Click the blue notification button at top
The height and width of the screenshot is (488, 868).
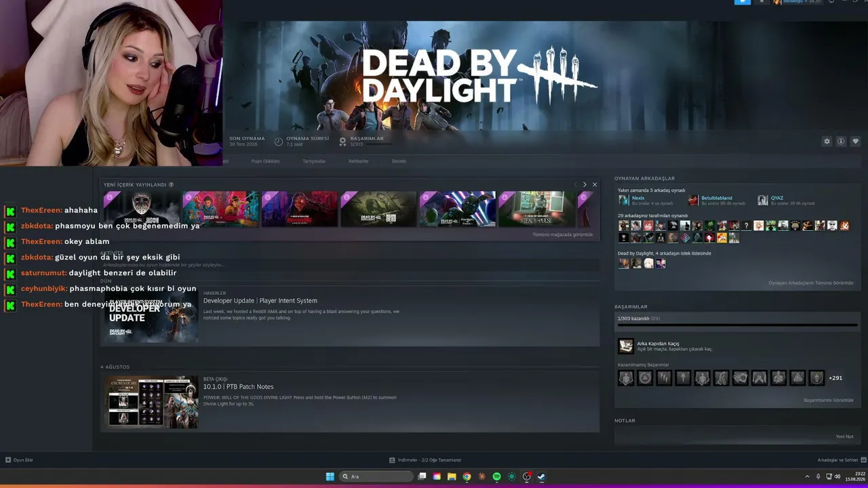click(x=743, y=2)
